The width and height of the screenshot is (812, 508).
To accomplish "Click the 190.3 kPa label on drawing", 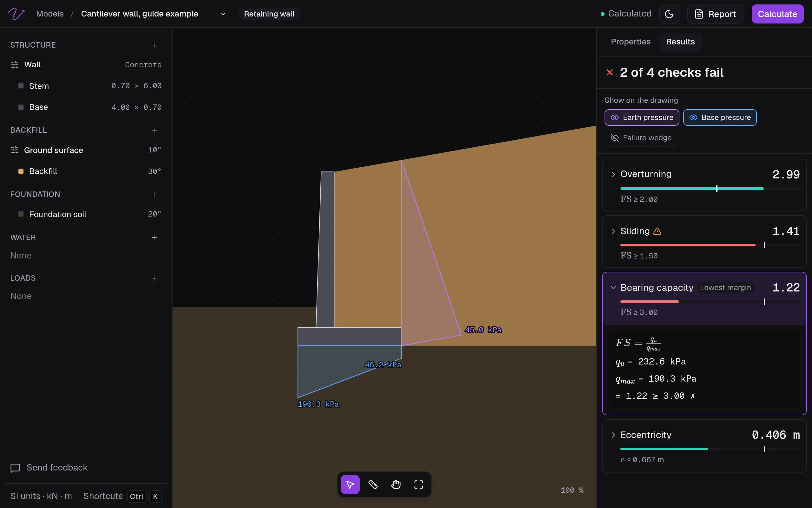I will [x=318, y=404].
